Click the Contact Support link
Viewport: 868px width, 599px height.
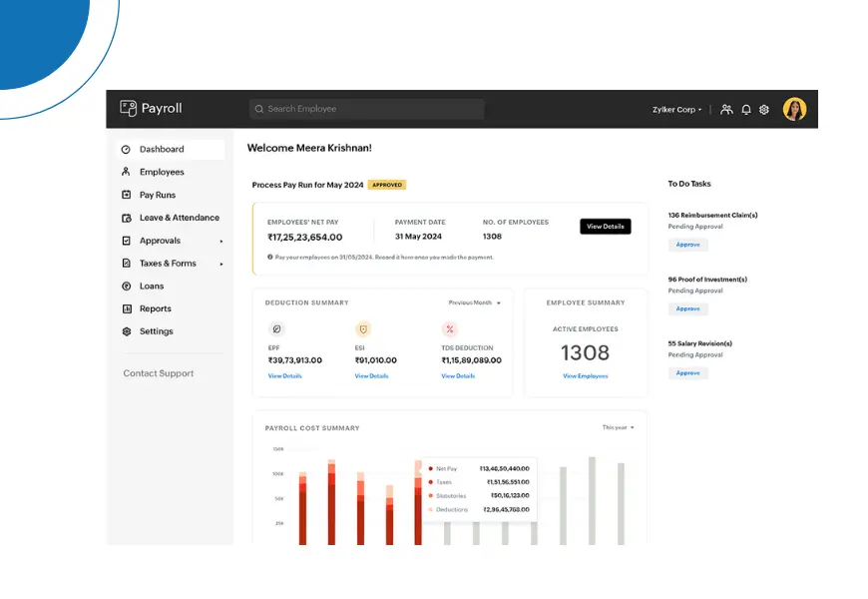159,373
